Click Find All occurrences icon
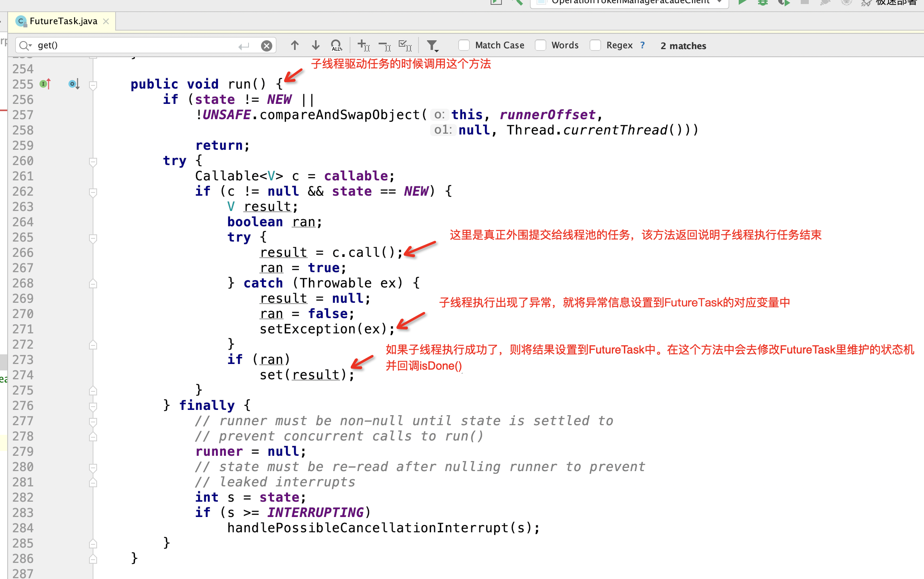This screenshot has width=924, height=579. coord(336,45)
